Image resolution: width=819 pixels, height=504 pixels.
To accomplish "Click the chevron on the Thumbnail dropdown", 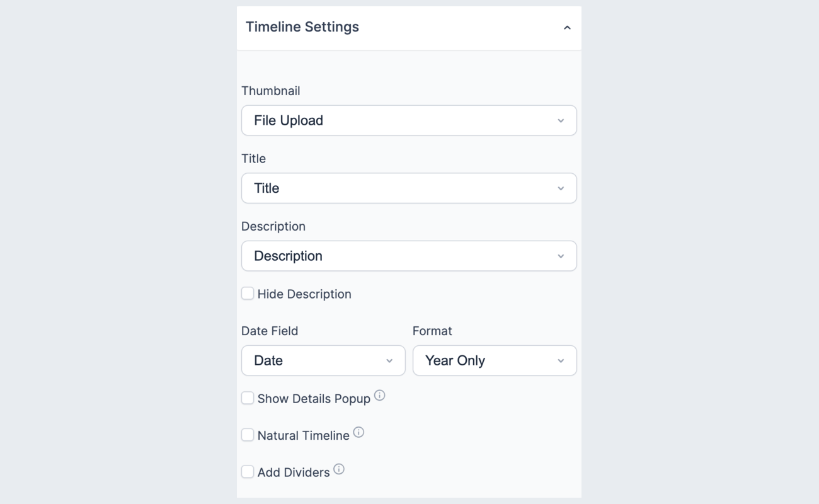I will coord(561,120).
